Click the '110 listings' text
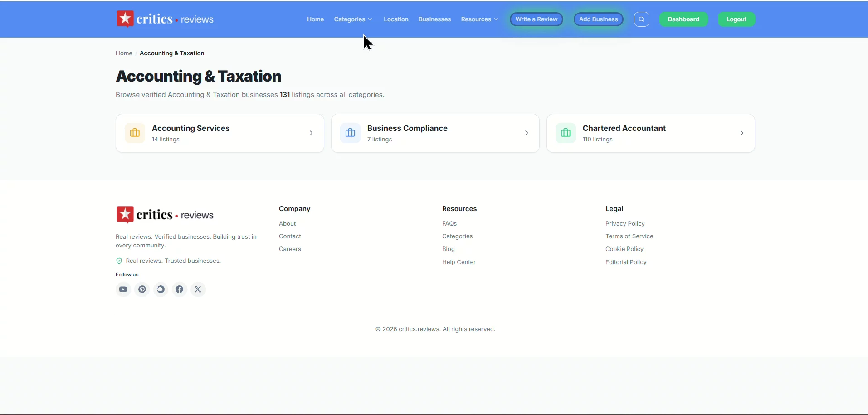 pos(598,140)
